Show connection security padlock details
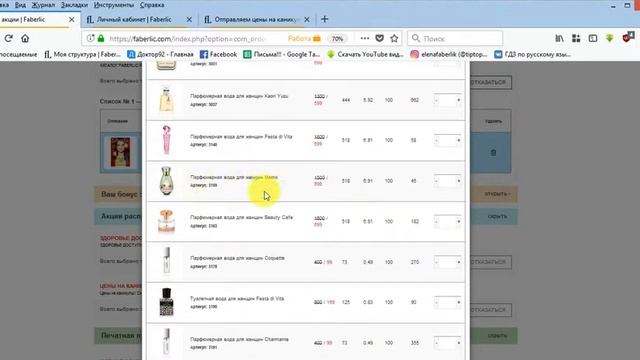The width and height of the screenshot is (640, 360). click(101, 38)
